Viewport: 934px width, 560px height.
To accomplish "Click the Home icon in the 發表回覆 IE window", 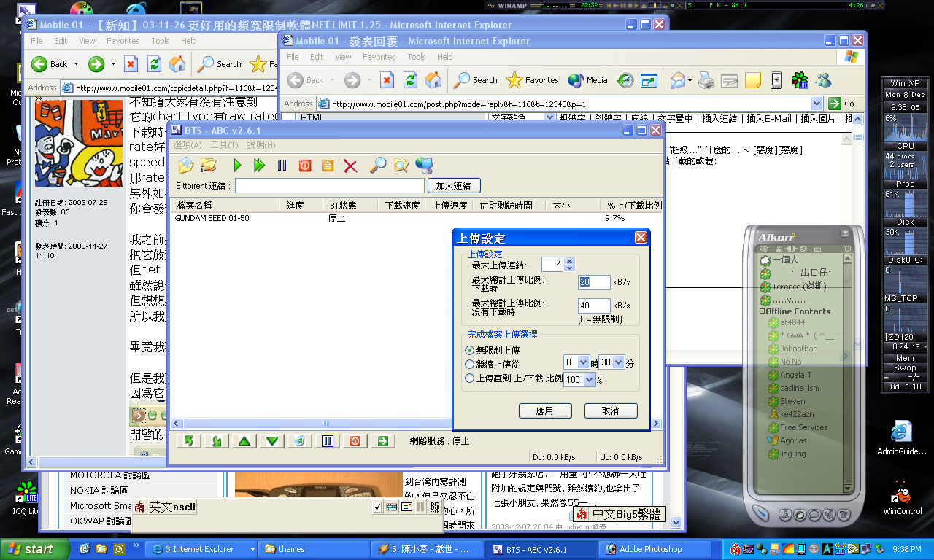I will pyautogui.click(x=433, y=80).
